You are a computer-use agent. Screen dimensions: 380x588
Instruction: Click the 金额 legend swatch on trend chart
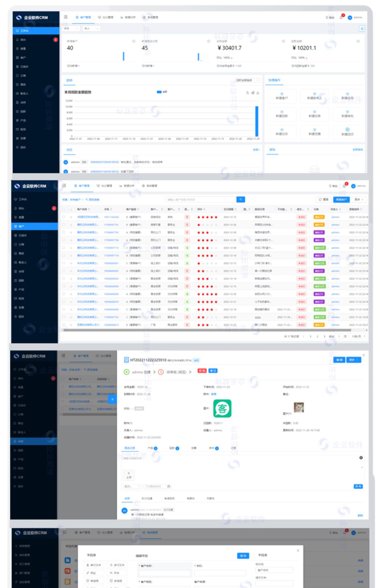click(x=159, y=92)
